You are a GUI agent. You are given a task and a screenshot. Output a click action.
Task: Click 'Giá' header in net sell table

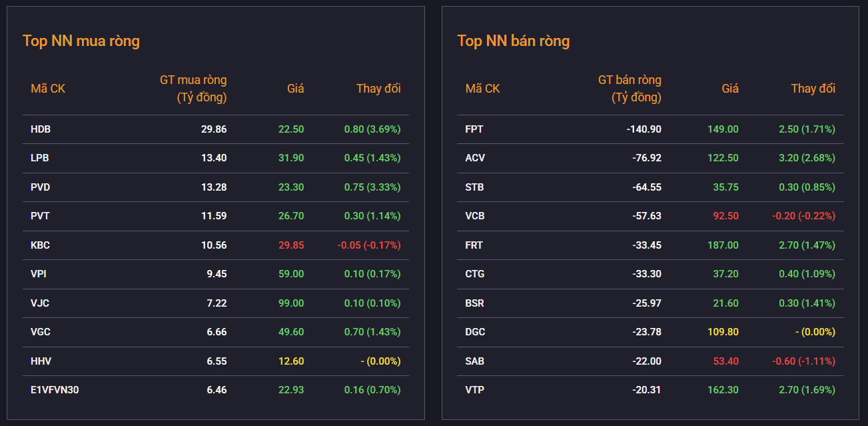point(730,89)
